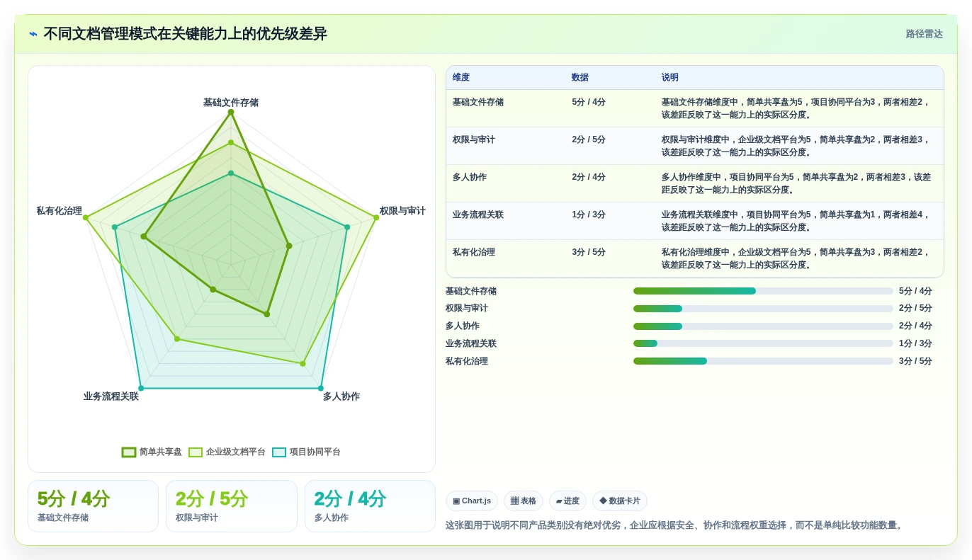
Task: Click the 权限与审计 progress bar
Action: point(763,309)
